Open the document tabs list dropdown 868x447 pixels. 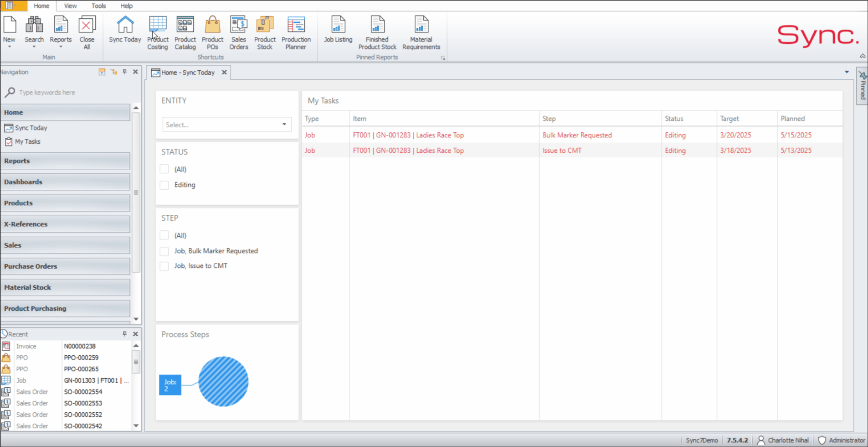click(x=847, y=72)
